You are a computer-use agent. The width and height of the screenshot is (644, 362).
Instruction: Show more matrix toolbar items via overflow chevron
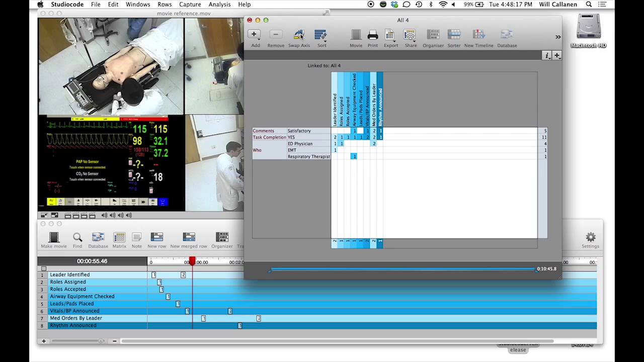[x=557, y=37]
